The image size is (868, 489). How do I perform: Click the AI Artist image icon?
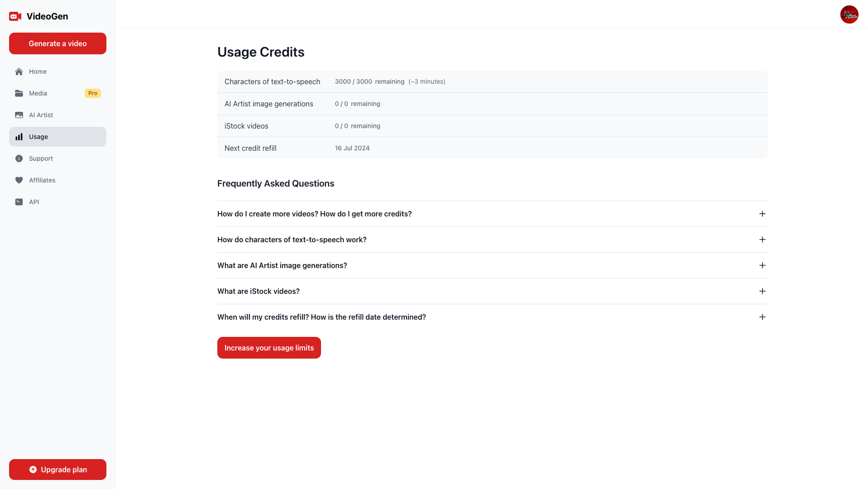coord(19,115)
